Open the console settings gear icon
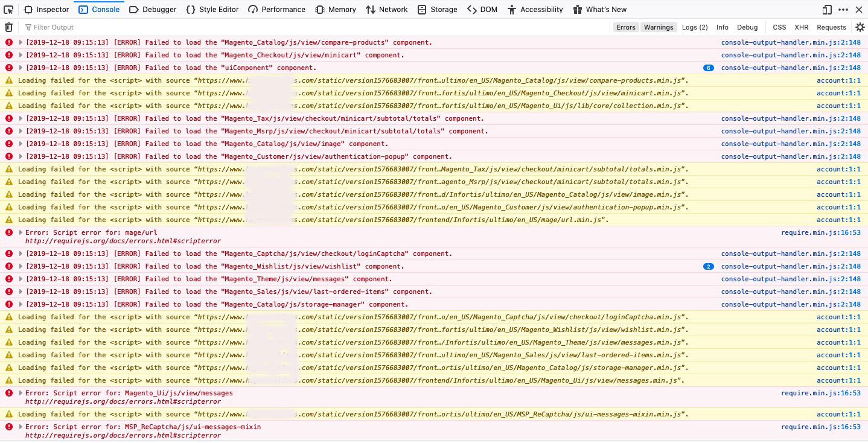Viewport: 868px width, 443px height. [x=860, y=27]
